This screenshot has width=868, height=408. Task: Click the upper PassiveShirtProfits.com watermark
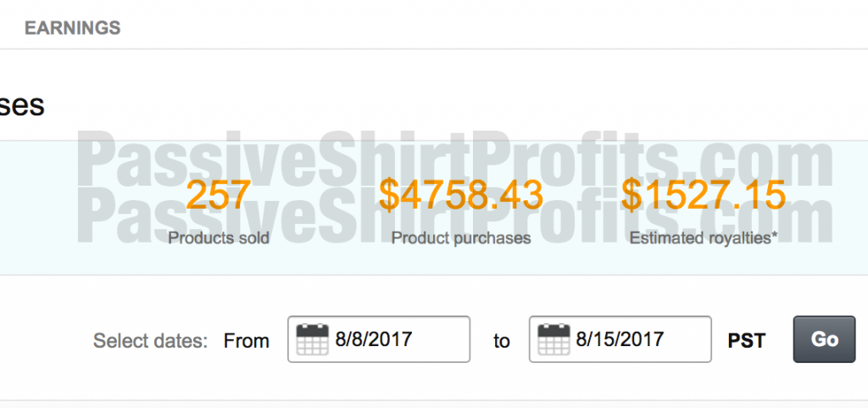[455, 160]
